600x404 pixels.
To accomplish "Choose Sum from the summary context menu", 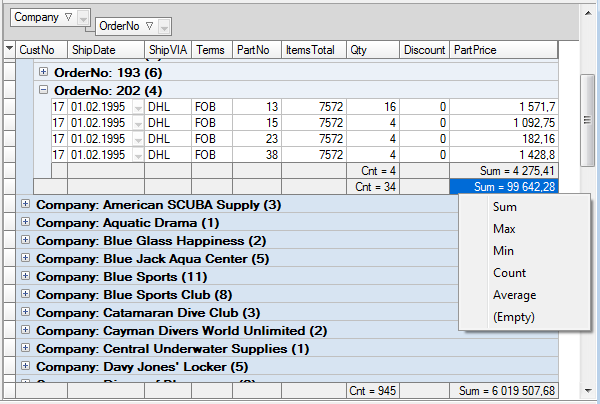I will (x=504, y=207).
